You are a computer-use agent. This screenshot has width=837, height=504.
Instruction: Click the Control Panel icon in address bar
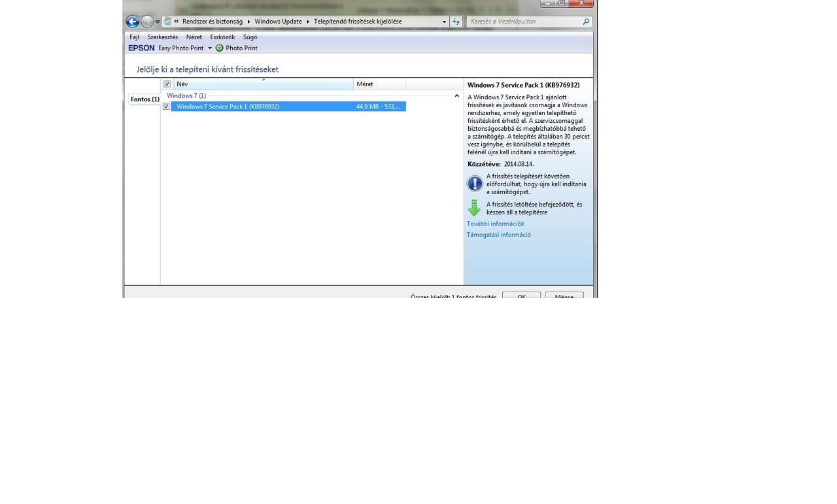tap(167, 22)
